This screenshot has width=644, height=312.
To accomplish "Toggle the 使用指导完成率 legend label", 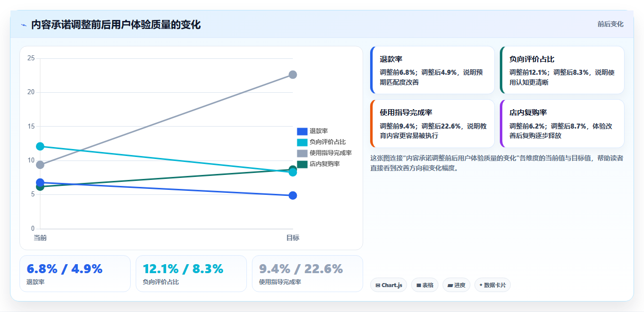I will click(x=330, y=153).
